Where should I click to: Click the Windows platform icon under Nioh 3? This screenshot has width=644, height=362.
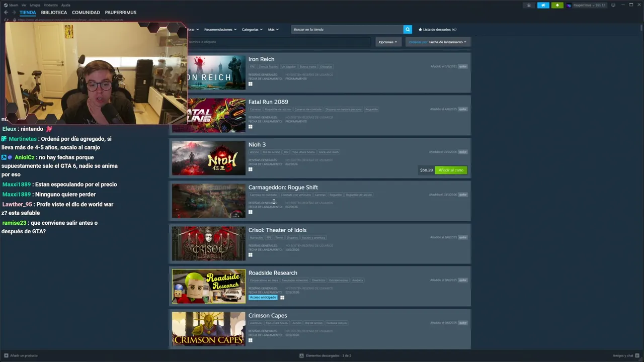tap(250, 169)
